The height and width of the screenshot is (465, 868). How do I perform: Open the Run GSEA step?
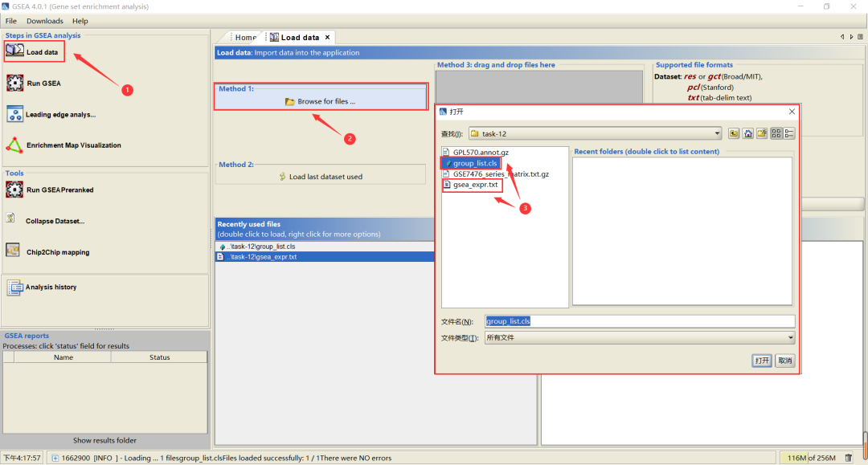coord(35,84)
